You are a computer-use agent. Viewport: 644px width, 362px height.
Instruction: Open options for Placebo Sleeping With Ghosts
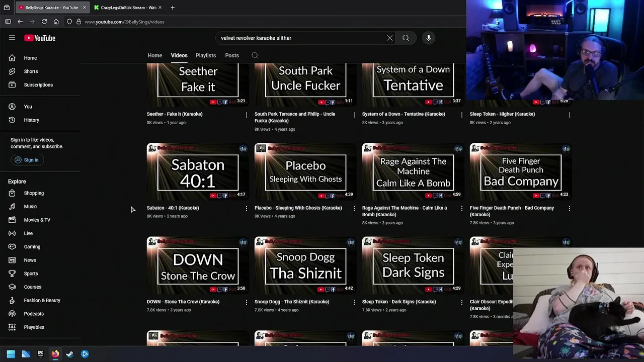pyautogui.click(x=354, y=209)
